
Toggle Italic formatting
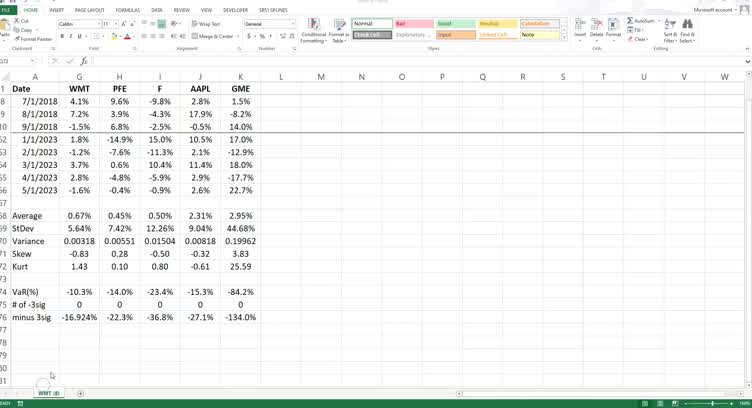click(x=70, y=36)
